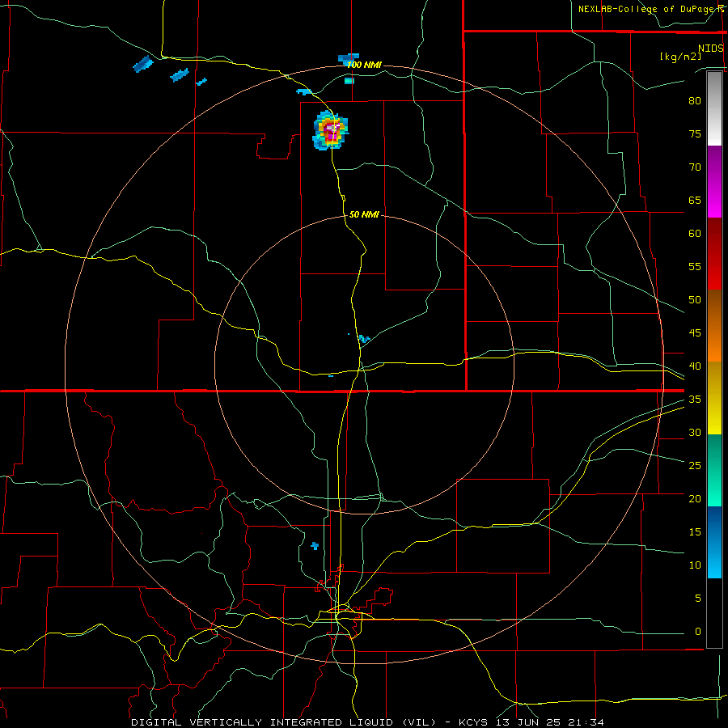Click the 10 value on the color scale
The width and height of the screenshot is (728, 728).
(695, 565)
